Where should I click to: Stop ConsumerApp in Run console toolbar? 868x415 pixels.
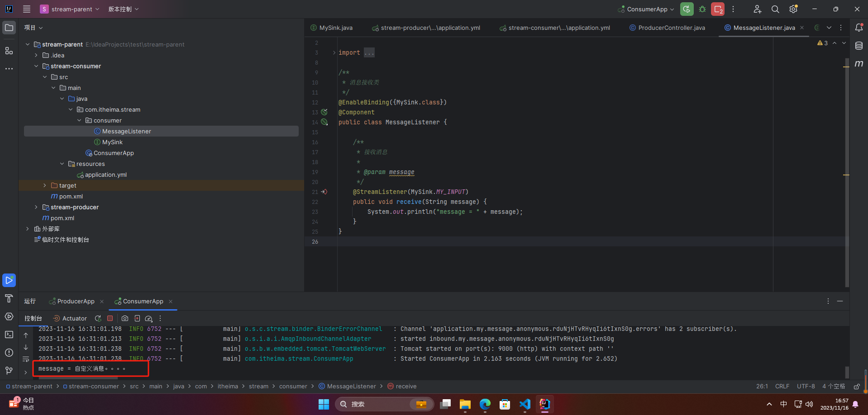click(x=110, y=318)
